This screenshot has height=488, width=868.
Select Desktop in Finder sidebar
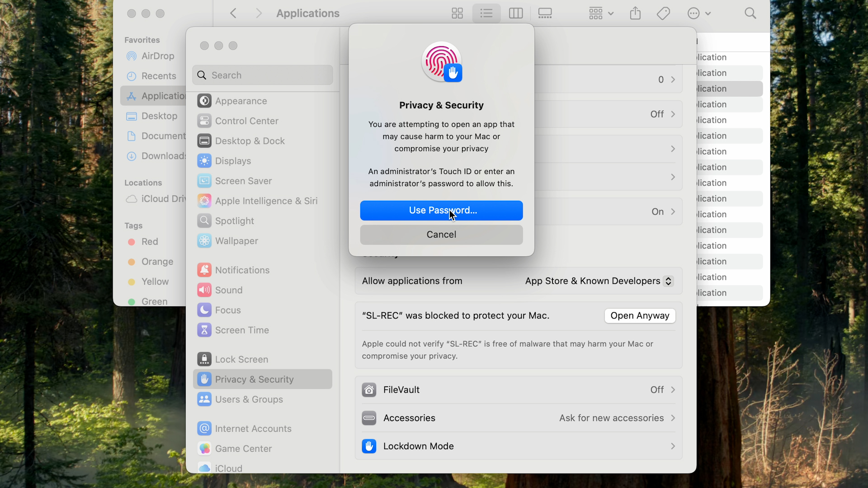coord(154,116)
